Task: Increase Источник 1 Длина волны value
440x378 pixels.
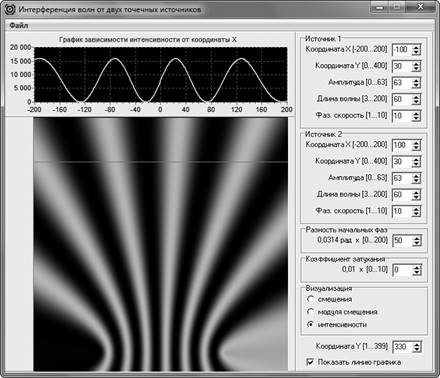Action: [416, 97]
